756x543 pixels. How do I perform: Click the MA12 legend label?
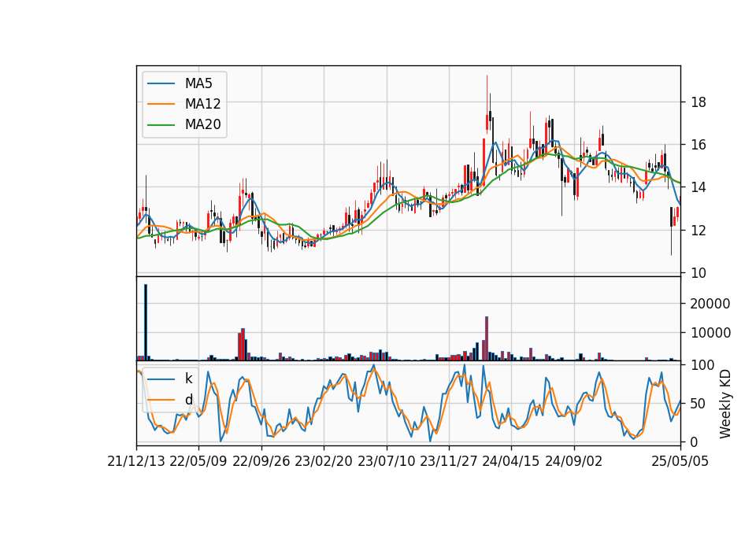pos(202,104)
